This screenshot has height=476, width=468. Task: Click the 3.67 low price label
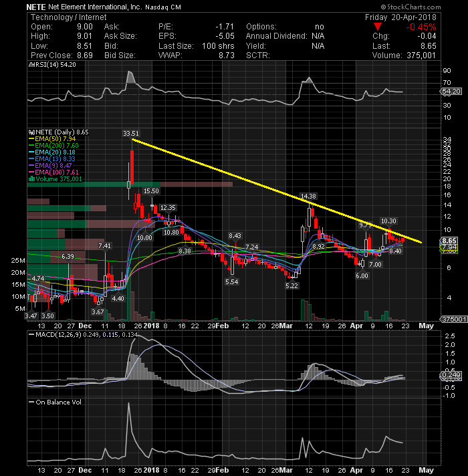[98, 312]
